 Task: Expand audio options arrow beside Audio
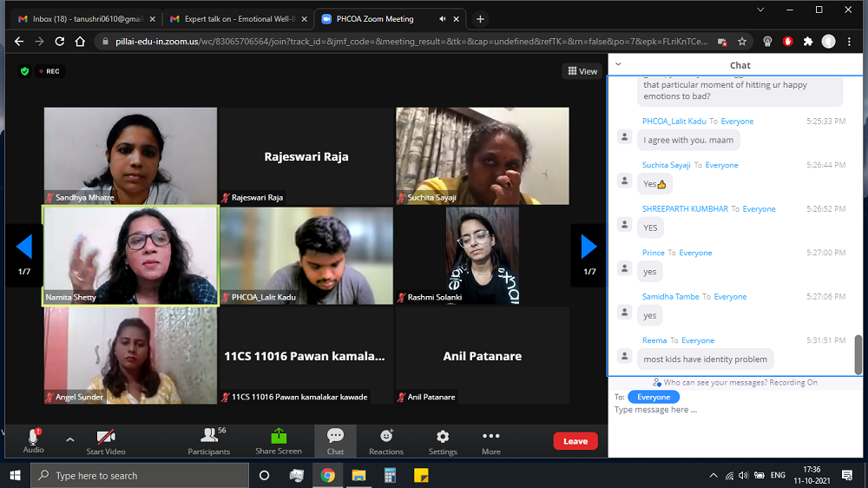70,439
